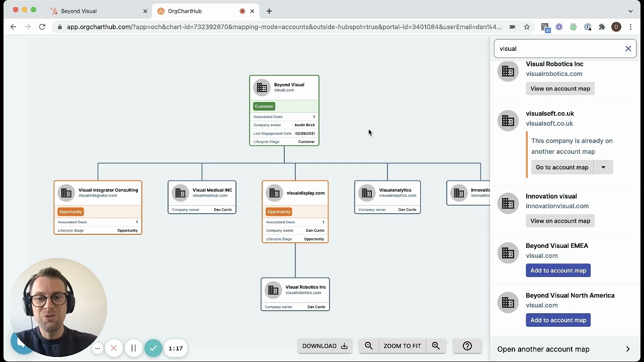644x362 pixels.
Task: Click the presenter webcam bubble
Action: click(58, 307)
